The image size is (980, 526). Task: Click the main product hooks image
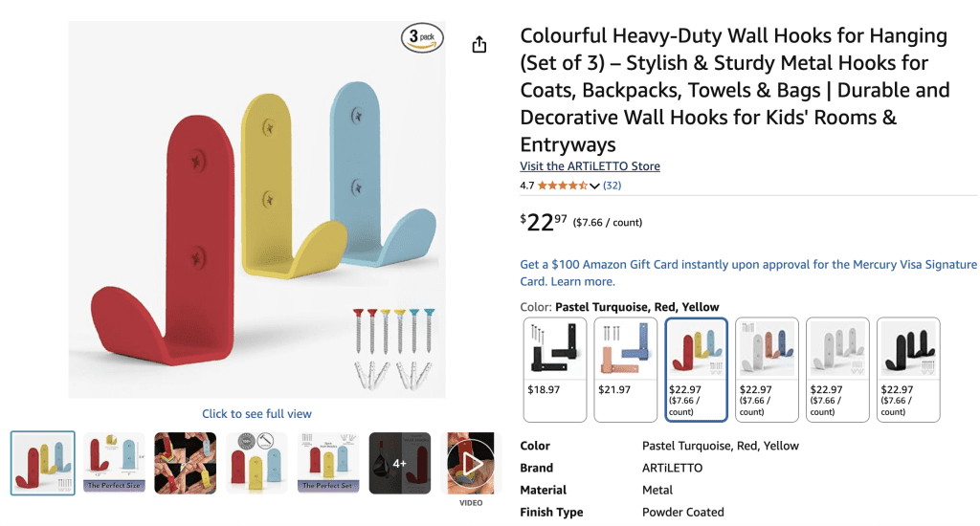coord(256,209)
